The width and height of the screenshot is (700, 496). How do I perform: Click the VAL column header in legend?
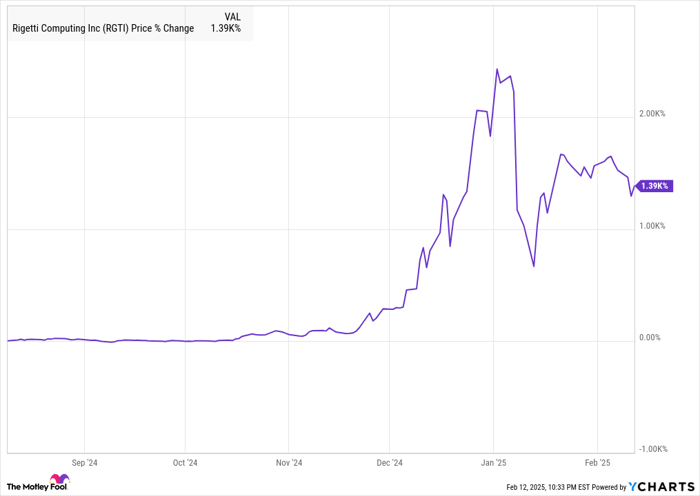click(232, 15)
